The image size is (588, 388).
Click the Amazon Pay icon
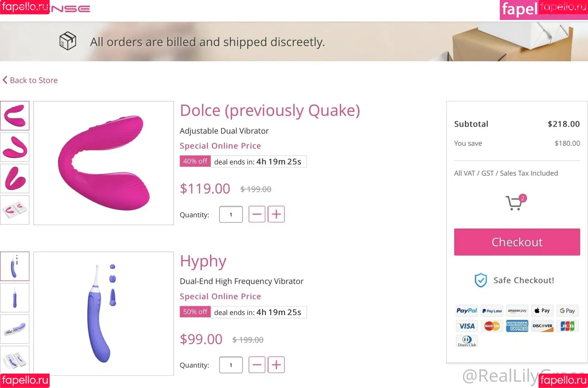pos(517,311)
